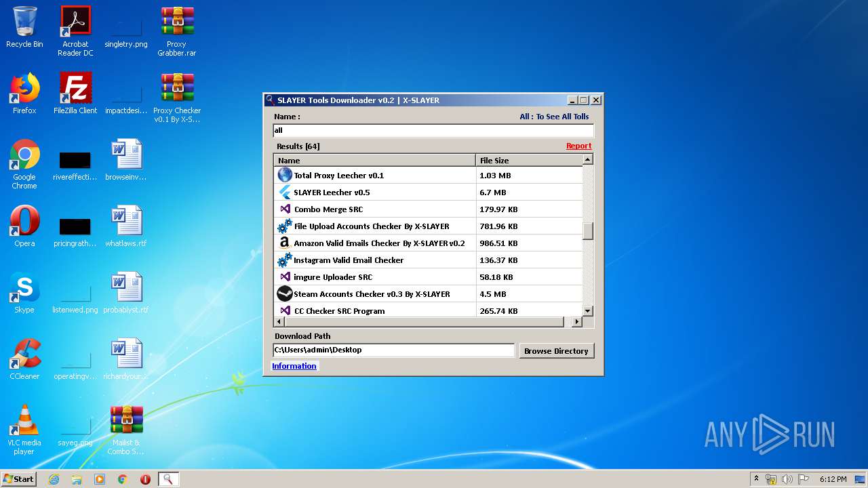Select the whatlaws.rtf document icon
The width and height of the screenshot is (868, 488).
tap(126, 226)
